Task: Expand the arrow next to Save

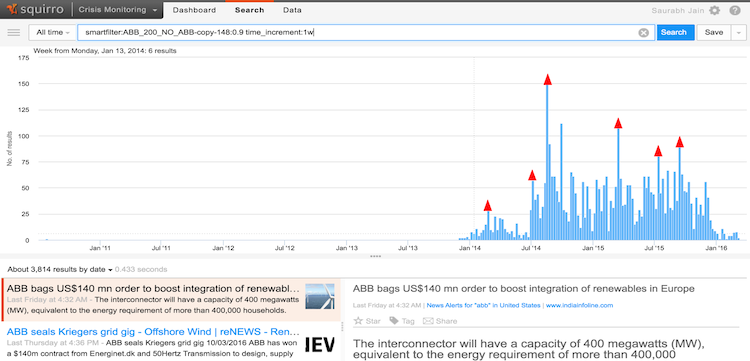Action: tap(739, 33)
